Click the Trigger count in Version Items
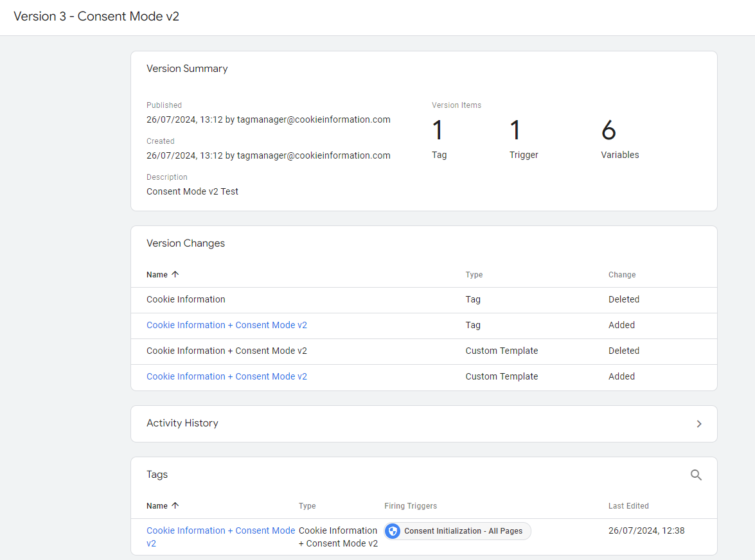This screenshot has height=560, width=755. coord(515,130)
